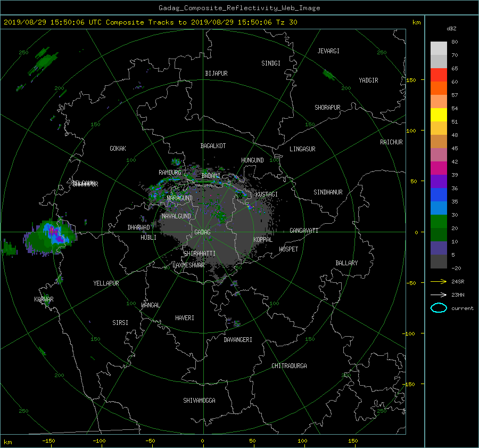Click the small echo north of RAMDURG
This screenshot has width=479, height=448.
point(176,161)
